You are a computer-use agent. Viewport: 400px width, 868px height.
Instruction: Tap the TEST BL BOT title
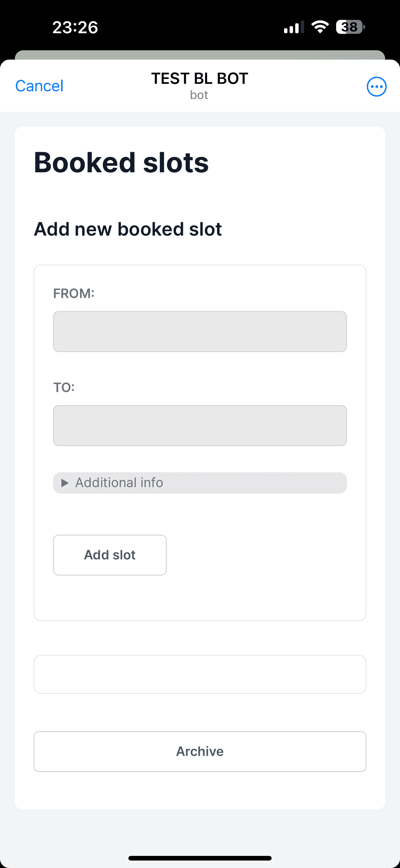click(200, 79)
